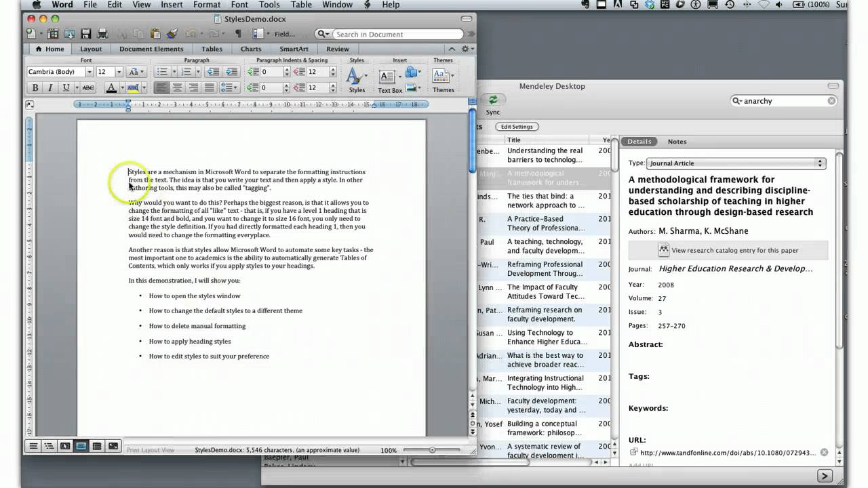Click the Paste clipboard icon
868x488 pixels.
155,33
